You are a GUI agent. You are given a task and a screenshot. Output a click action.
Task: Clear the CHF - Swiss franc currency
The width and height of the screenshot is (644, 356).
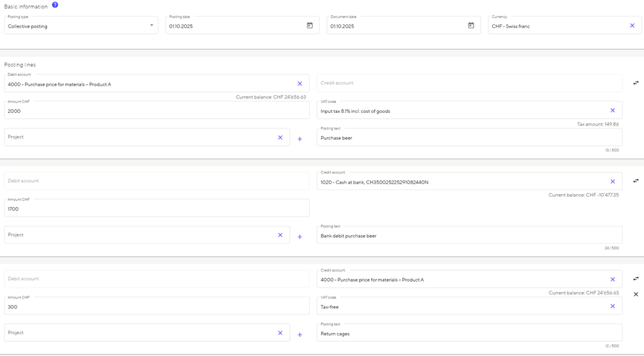point(631,26)
